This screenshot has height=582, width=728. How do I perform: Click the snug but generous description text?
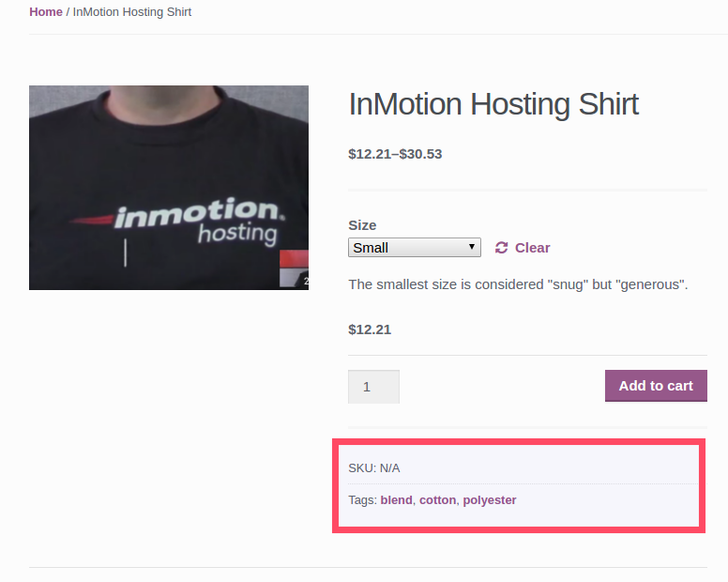click(518, 284)
